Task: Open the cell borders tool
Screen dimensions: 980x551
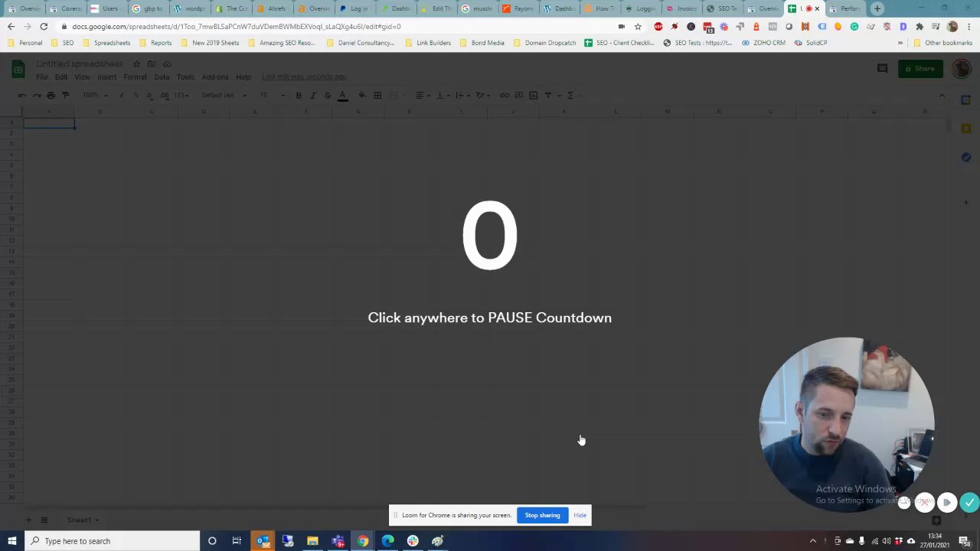Action: (377, 95)
